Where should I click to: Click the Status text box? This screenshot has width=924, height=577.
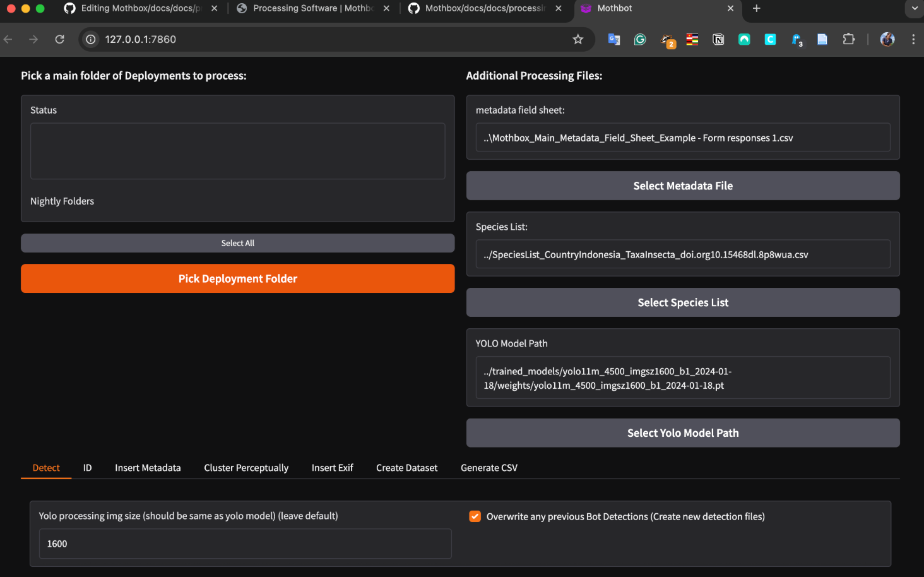[237, 151]
